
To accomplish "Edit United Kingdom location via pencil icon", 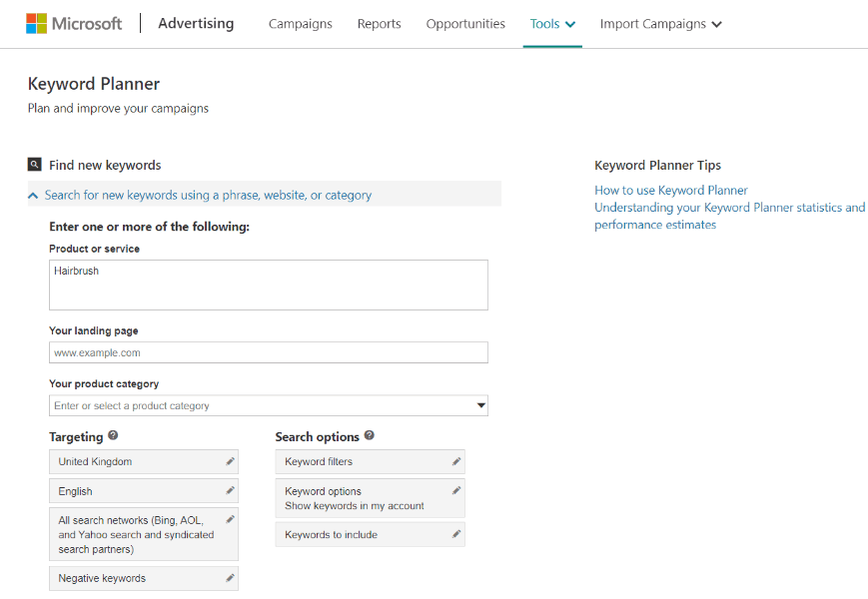I will 230,461.
